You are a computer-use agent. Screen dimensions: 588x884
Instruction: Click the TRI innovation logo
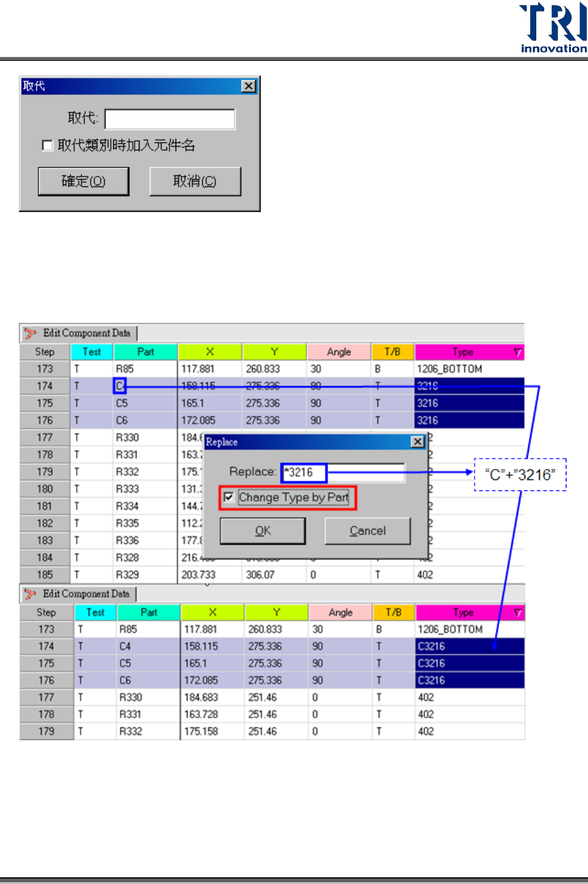coord(553,28)
